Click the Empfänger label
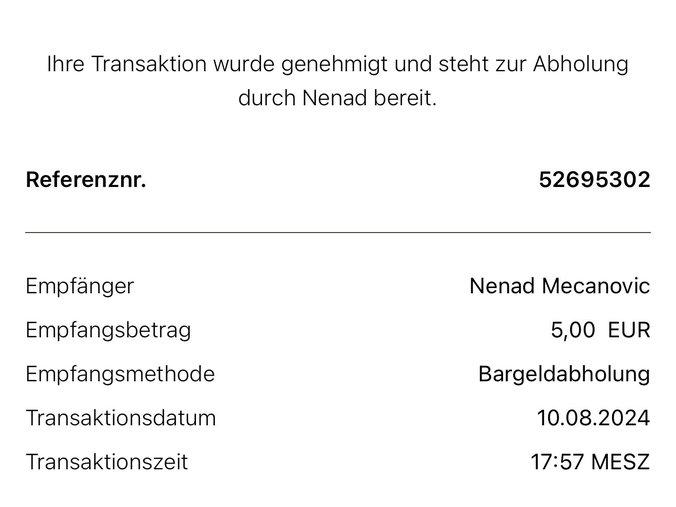The width and height of the screenshot is (676, 507). (79, 286)
